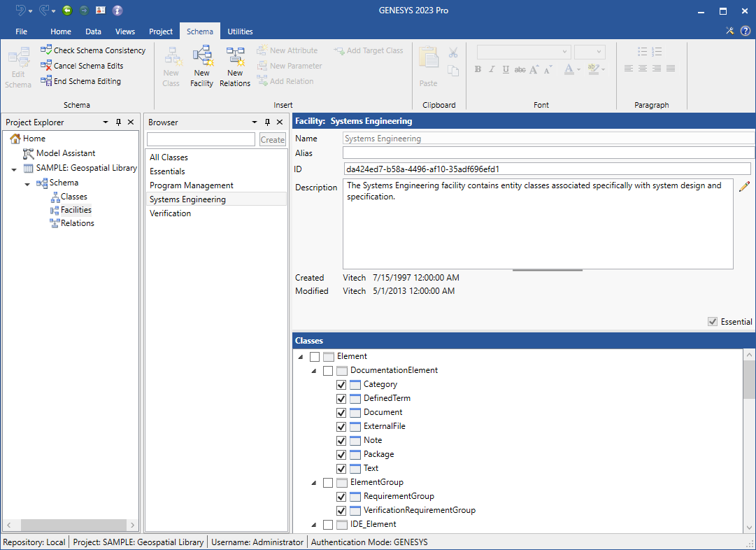Open the Project Explorer panel options dropdown
Viewport: 756px width, 550px height.
point(106,122)
